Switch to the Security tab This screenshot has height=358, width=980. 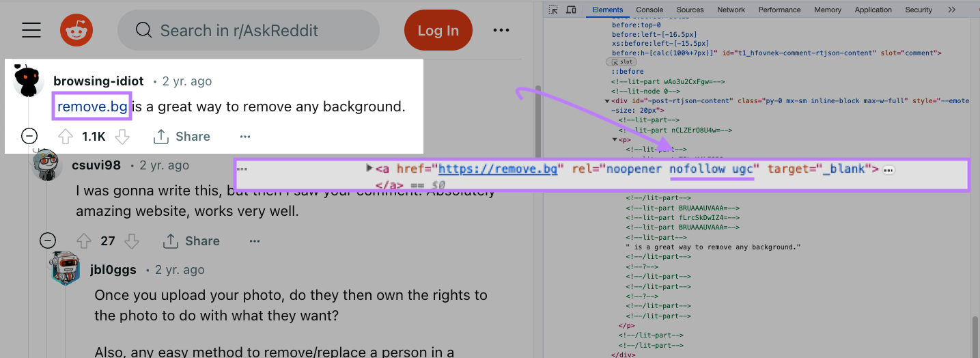click(x=919, y=10)
